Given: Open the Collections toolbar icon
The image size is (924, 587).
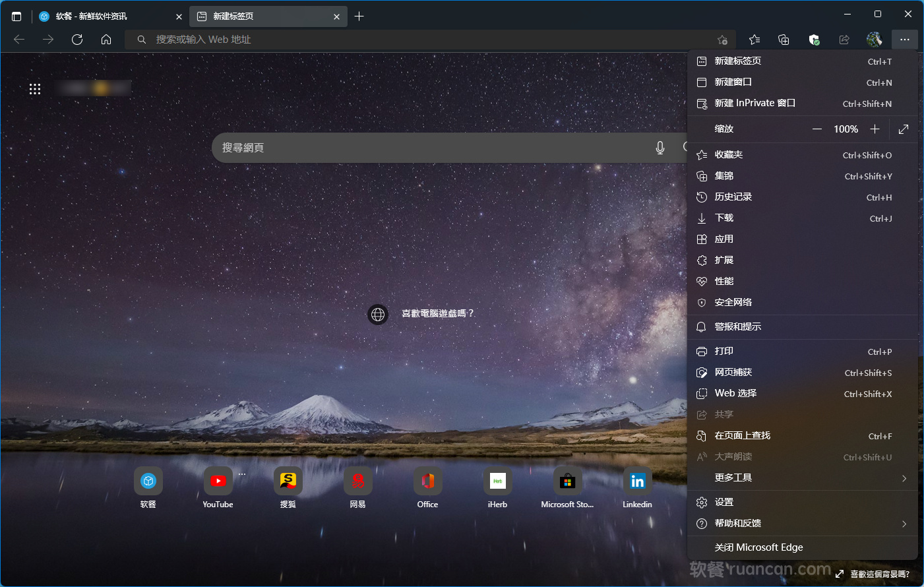Looking at the screenshot, I should pyautogui.click(x=784, y=40).
